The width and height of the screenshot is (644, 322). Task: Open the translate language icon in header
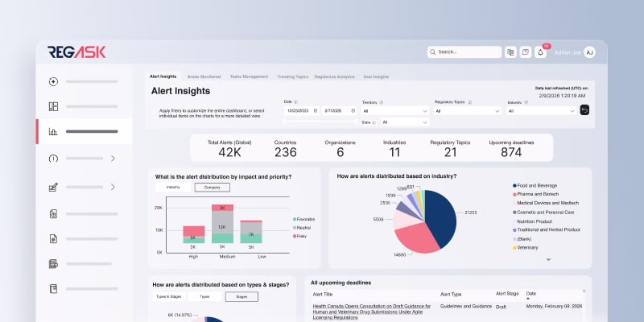click(510, 52)
